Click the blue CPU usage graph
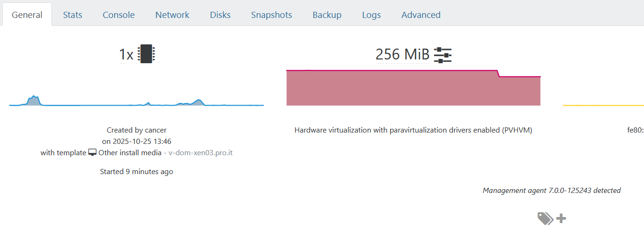This screenshot has width=644, height=234. 136,102
